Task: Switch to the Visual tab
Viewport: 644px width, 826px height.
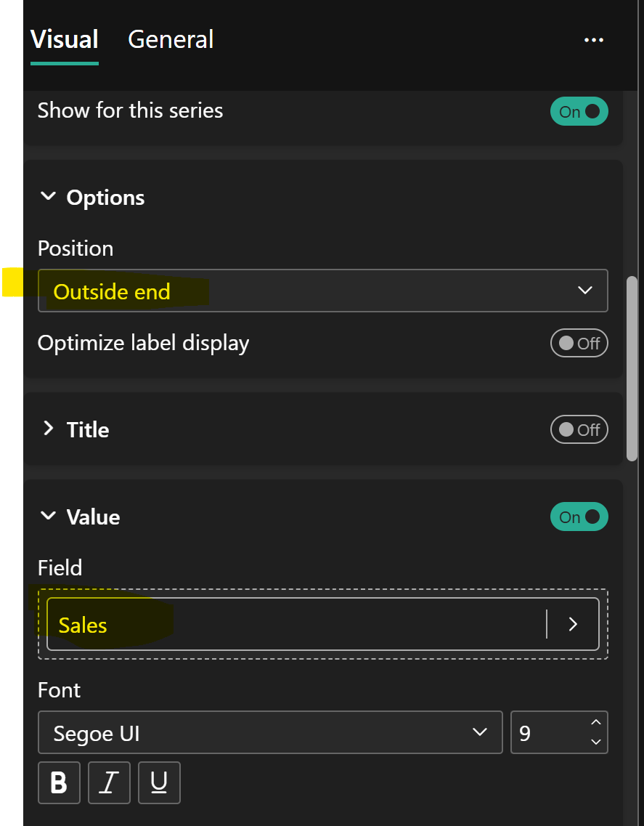Action: (x=64, y=39)
